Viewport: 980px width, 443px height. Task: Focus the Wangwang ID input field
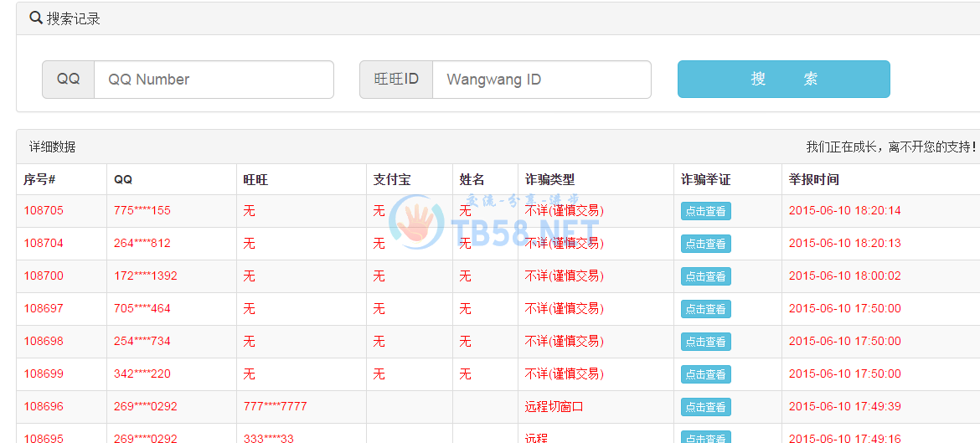pos(541,80)
